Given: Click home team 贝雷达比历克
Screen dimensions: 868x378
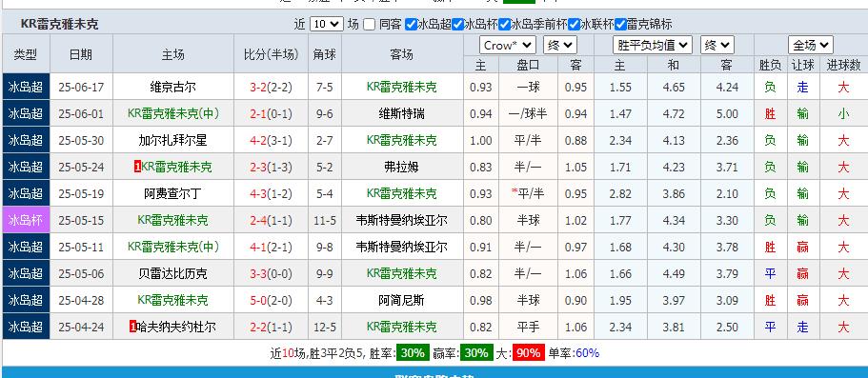Looking at the screenshot, I should pos(172,273).
